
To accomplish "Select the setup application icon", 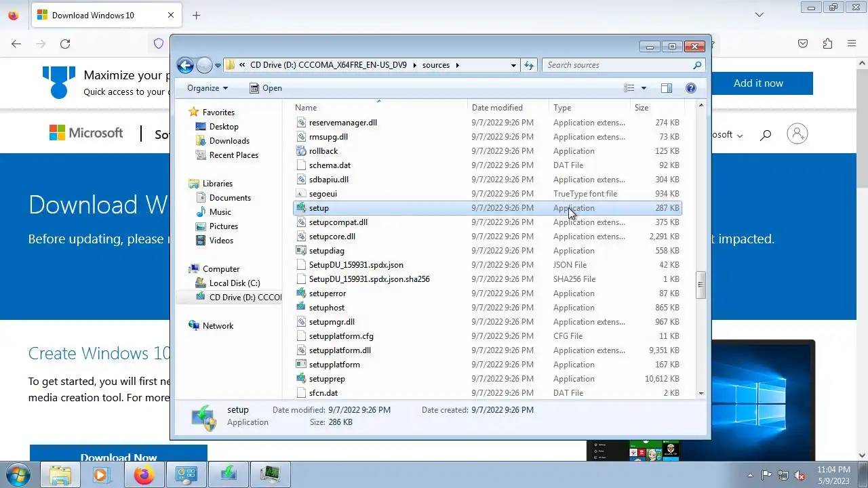I will tap(302, 208).
